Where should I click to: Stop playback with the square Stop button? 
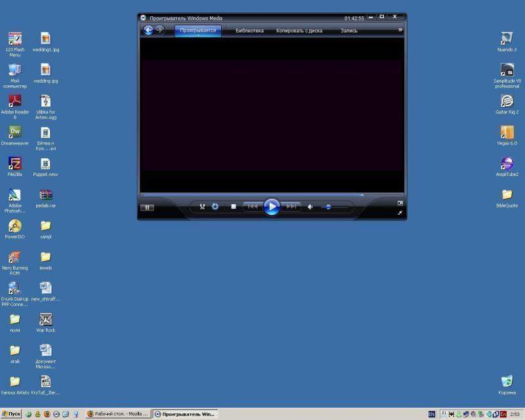[234, 207]
